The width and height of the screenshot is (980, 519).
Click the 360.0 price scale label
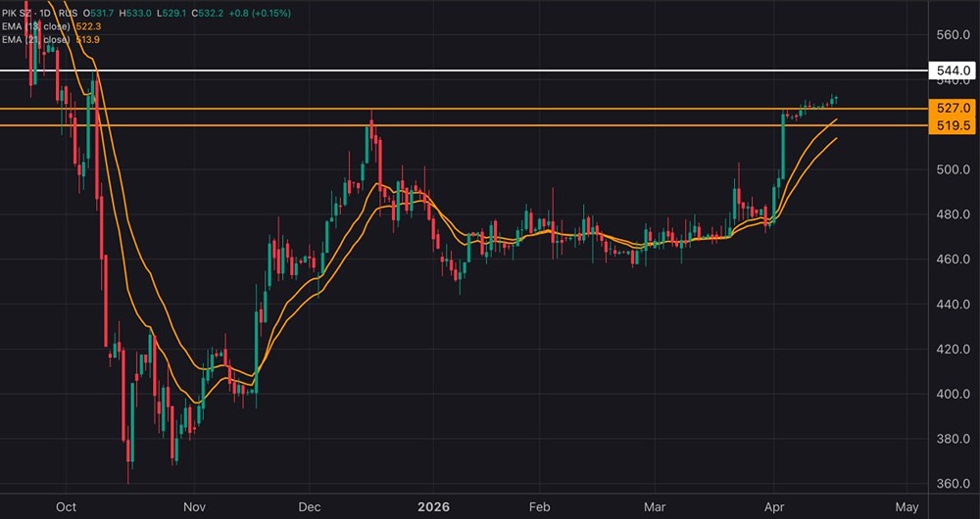click(x=954, y=484)
